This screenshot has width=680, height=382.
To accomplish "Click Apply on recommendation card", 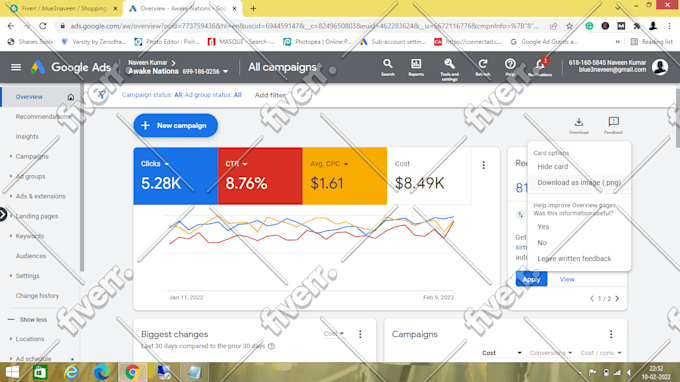I will pos(531,279).
